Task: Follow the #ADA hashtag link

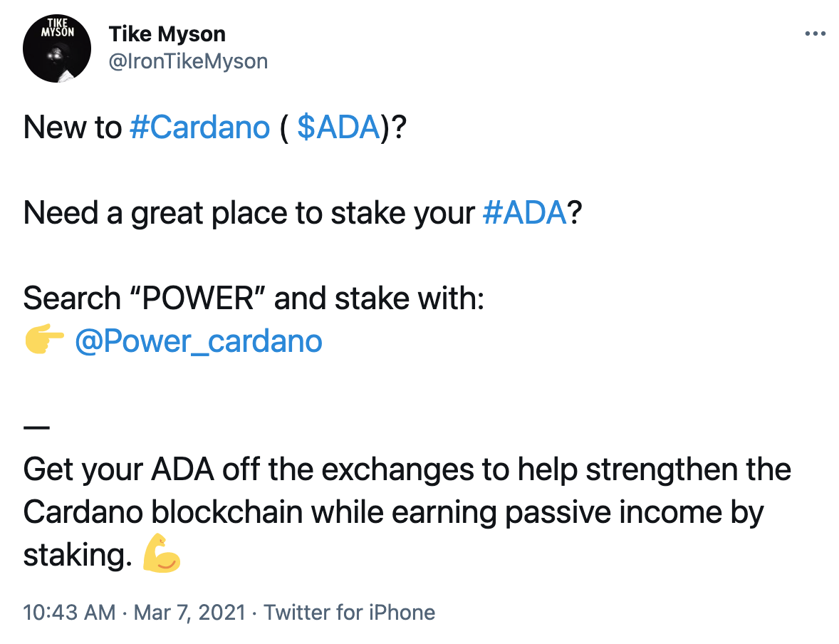Action: click(524, 213)
